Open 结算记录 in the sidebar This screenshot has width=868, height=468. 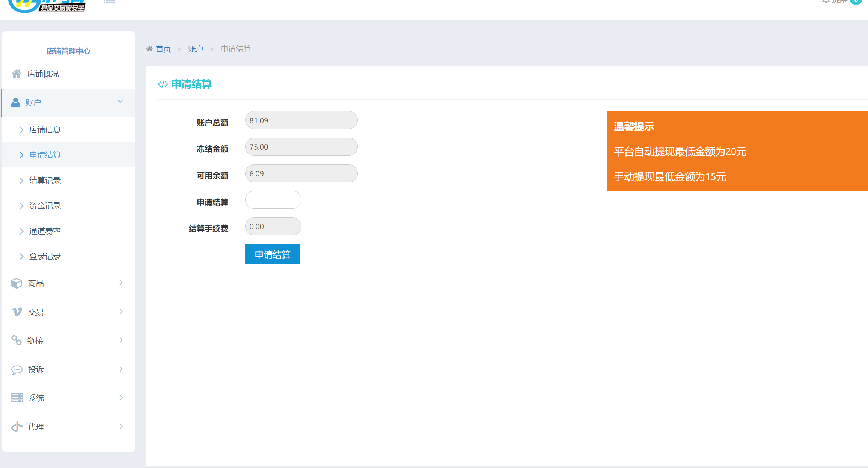[x=45, y=181]
